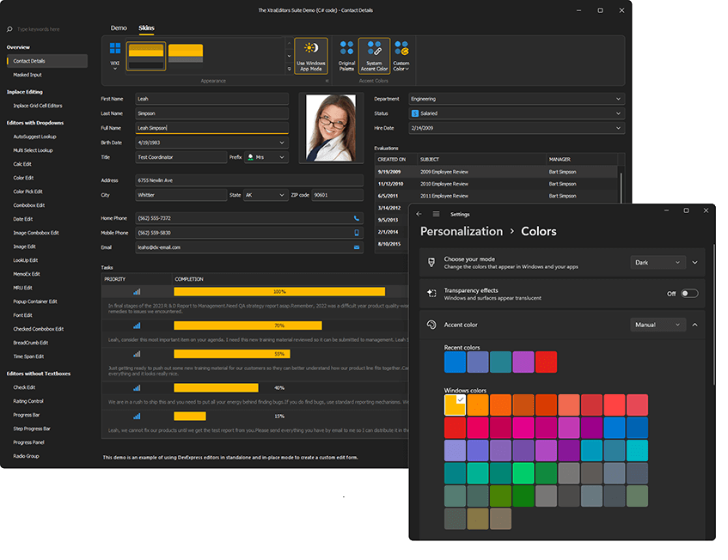This screenshot has width=728, height=560.
Task: Click the envelope icon next to Email field
Action: (355, 247)
